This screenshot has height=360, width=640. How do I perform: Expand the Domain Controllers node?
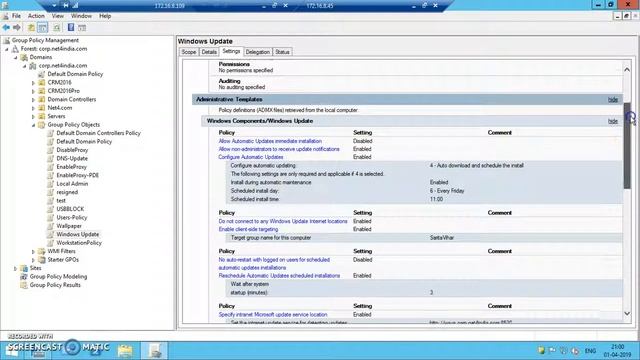(33, 100)
